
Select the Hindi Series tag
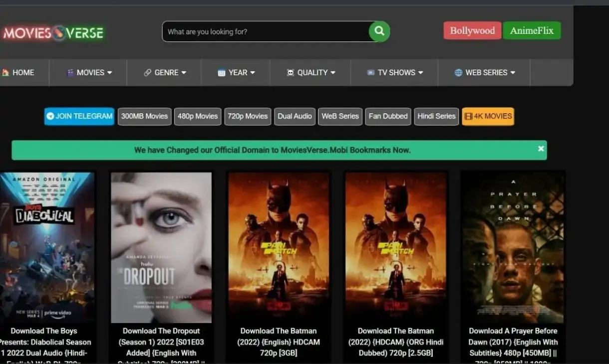(436, 116)
